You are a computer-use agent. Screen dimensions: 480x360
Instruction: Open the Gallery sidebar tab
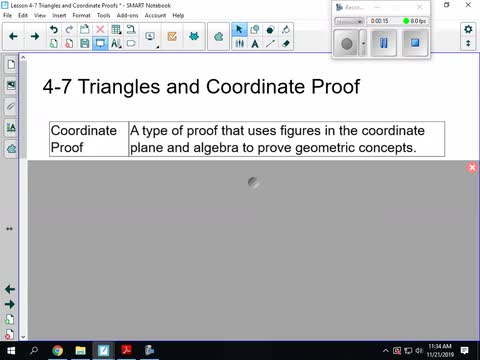tap(11, 85)
